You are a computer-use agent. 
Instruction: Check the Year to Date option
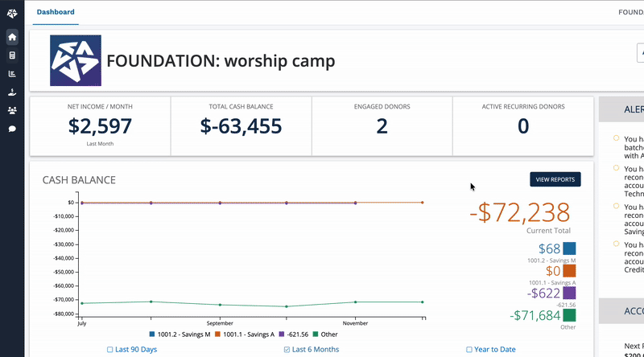(x=469, y=350)
